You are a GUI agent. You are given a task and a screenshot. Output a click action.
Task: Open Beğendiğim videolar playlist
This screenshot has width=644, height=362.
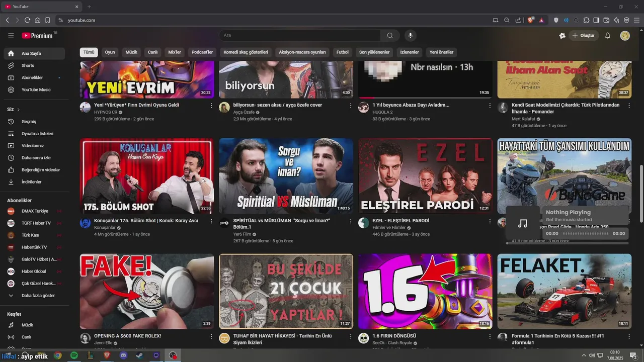tap(34, 170)
